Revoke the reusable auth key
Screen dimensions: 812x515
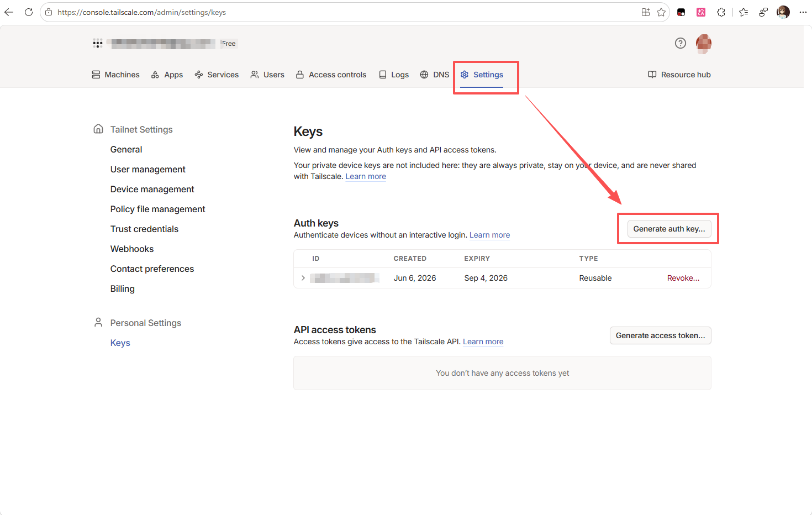point(683,278)
